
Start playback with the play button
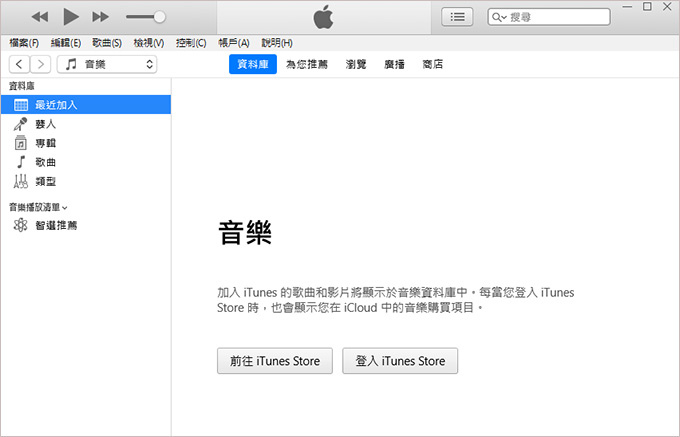(x=71, y=17)
